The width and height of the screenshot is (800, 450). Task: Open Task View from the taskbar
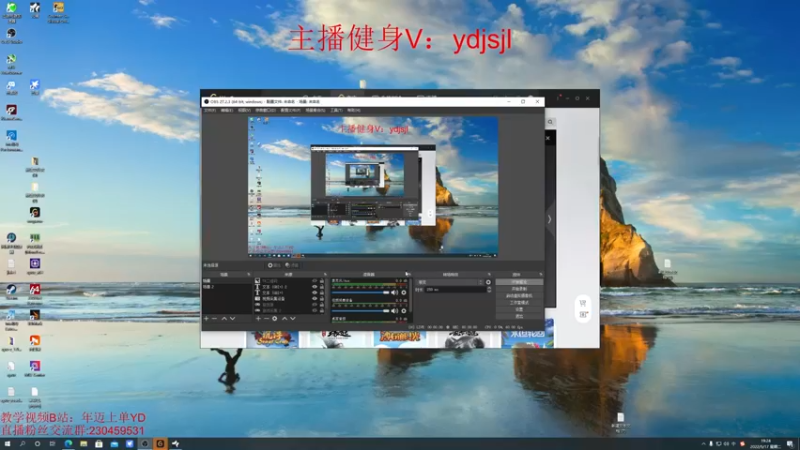[x=52, y=444]
